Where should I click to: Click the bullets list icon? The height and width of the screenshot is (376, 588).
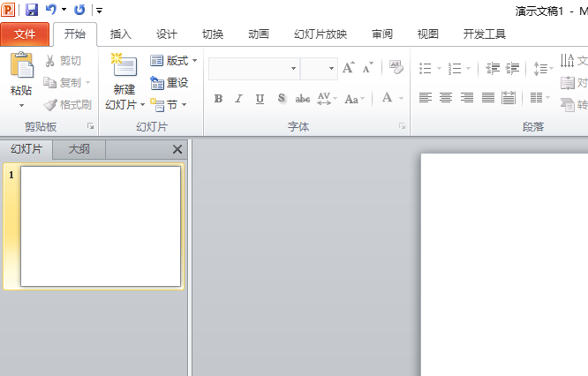point(426,69)
